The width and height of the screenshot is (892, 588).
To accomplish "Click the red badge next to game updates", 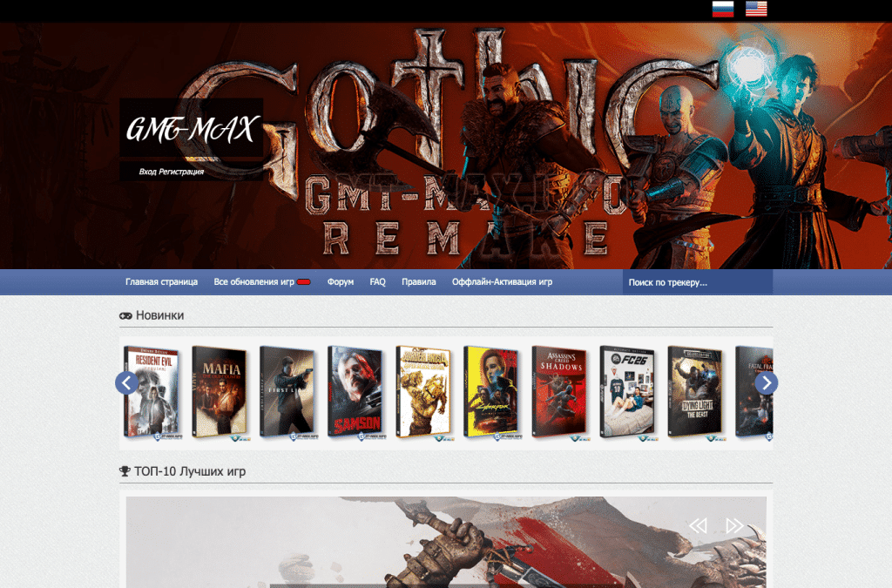I will 304,282.
